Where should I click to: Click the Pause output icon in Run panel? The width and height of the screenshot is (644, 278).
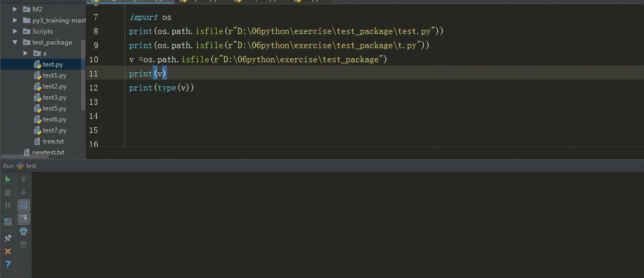pos(8,206)
